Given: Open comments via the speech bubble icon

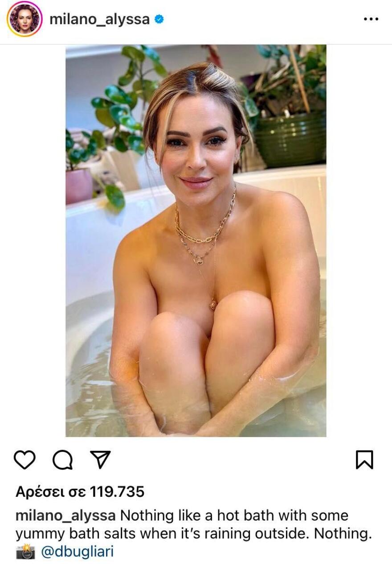Looking at the screenshot, I should point(62,460).
